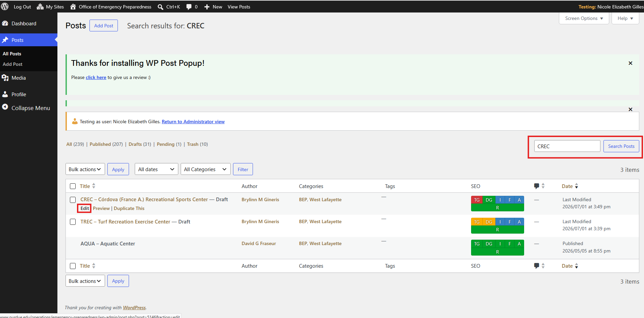Click West Lafayette category in AQUA row
Screen dimensions: 644x318
[326, 243]
